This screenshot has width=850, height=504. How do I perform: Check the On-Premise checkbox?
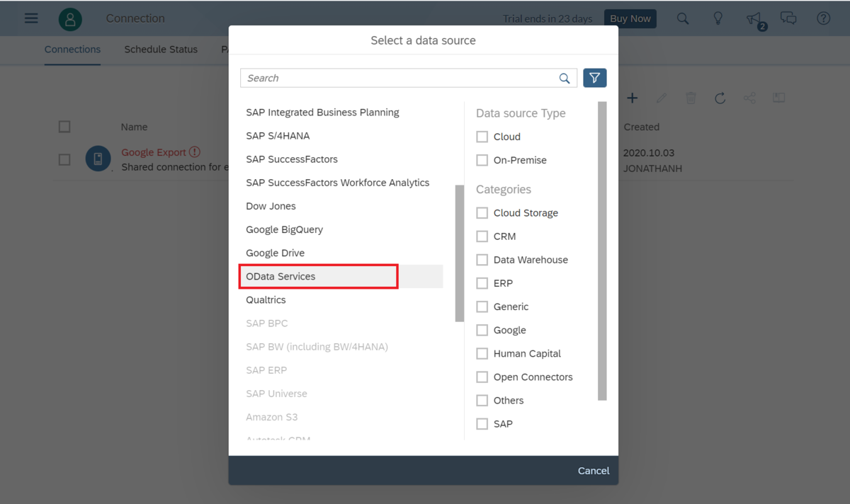482,160
